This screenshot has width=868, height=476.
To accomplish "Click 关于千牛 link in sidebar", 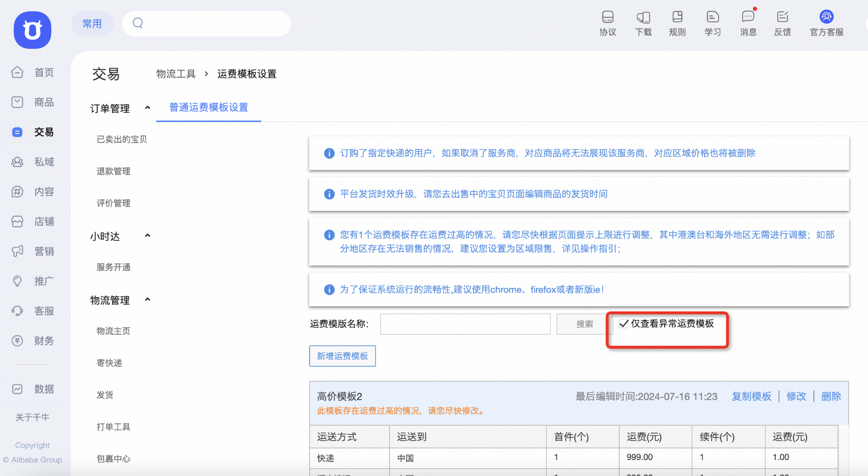I will pos(32,417).
